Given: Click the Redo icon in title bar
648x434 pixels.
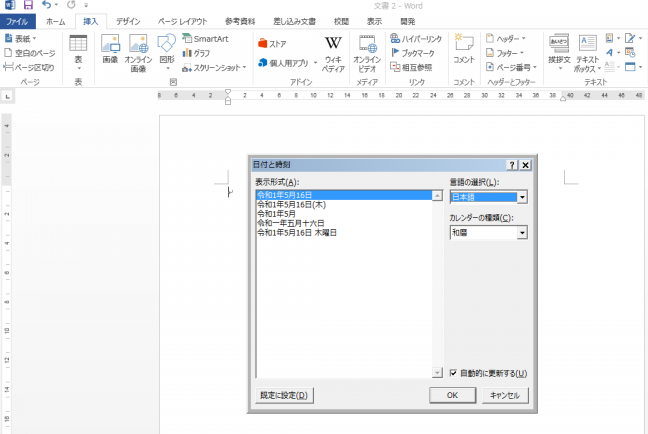Looking at the screenshot, I should pyautogui.click(x=71, y=5).
